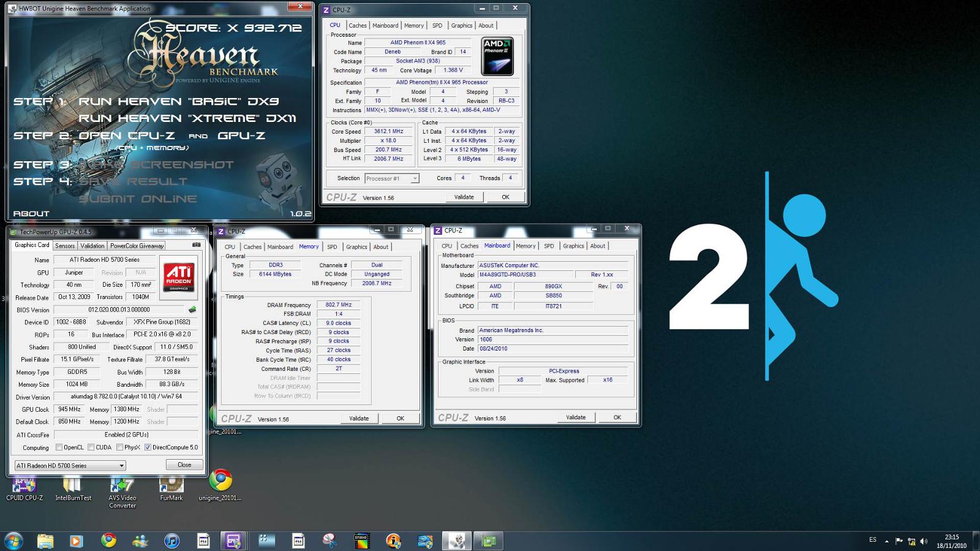Click the ES language indicator
This screenshot has height=551, width=980.
point(872,540)
